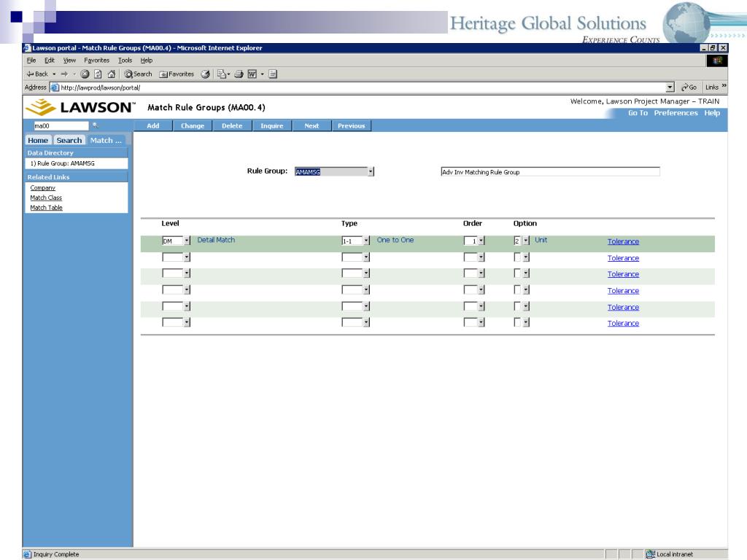Screen dimensions: 747x560
Task: Open the portal Help link in header
Action: coord(712,113)
